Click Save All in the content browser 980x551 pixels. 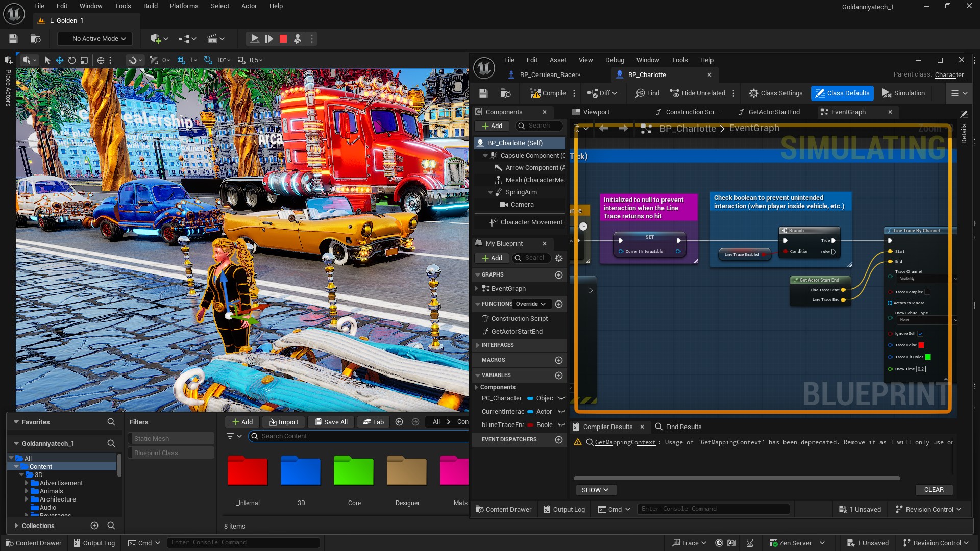pyautogui.click(x=330, y=422)
